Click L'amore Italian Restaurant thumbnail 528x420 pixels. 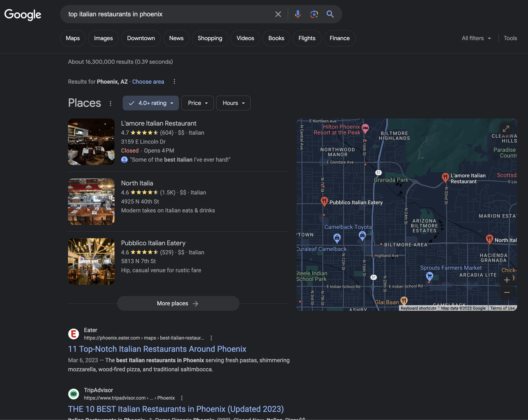click(x=91, y=141)
